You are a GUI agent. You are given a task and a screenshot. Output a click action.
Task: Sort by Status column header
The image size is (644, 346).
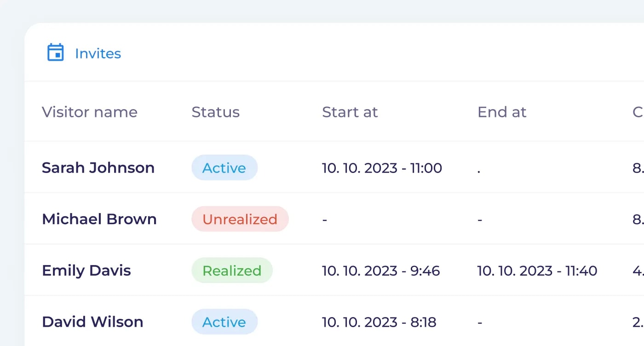(x=215, y=112)
